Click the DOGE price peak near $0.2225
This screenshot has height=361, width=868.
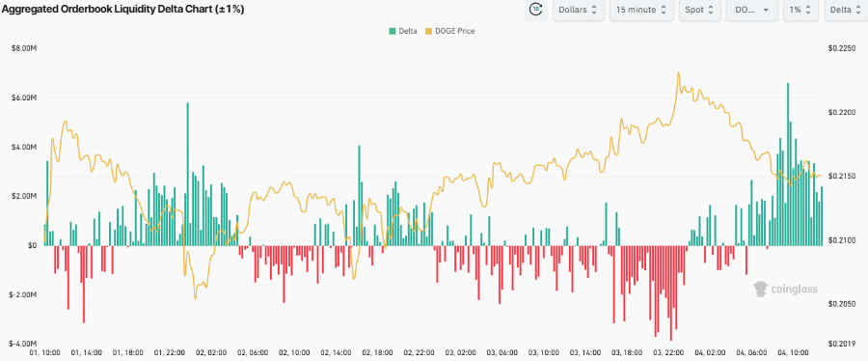pyautogui.click(x=678, y=72)
